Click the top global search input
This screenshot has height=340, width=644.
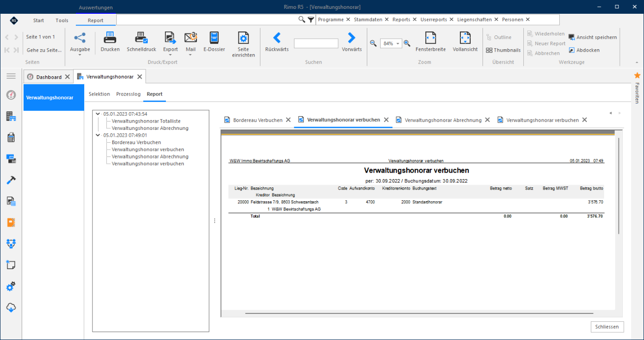207,19
